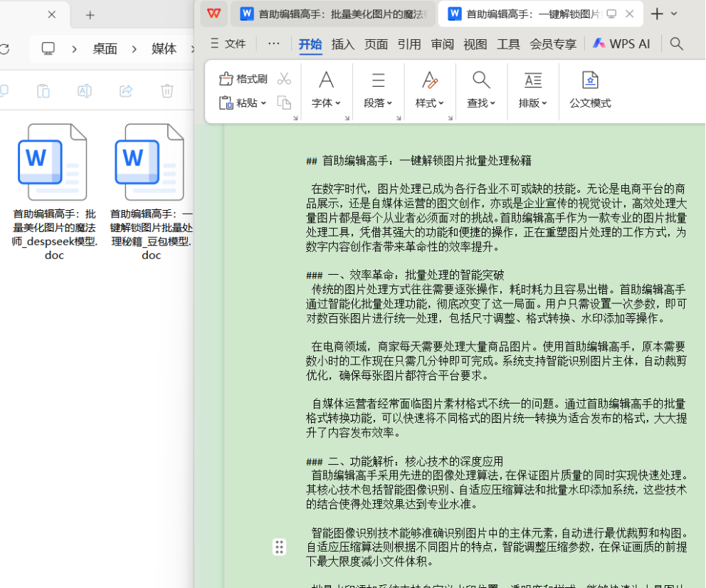Open the more options (···) menu
This screenshot has height=588, width=706.
coord(274,43)
